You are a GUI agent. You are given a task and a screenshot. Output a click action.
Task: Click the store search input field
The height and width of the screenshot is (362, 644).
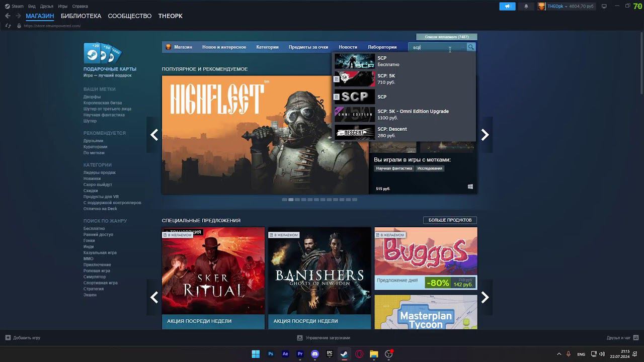pos(438,47)
